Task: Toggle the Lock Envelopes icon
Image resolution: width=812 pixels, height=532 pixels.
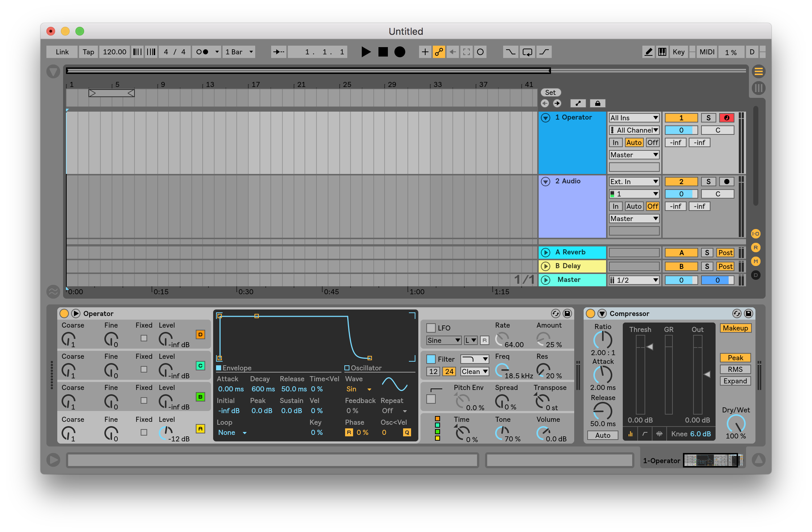Action: (598, 104)
